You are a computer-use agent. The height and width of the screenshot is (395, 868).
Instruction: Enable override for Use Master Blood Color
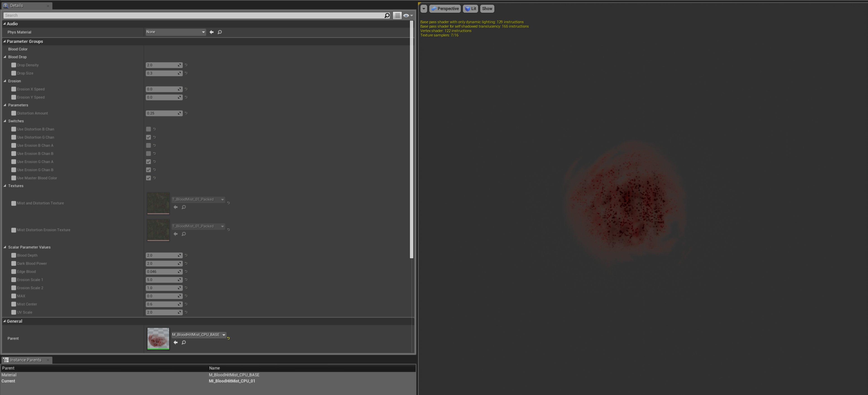(x=14, y=178)
